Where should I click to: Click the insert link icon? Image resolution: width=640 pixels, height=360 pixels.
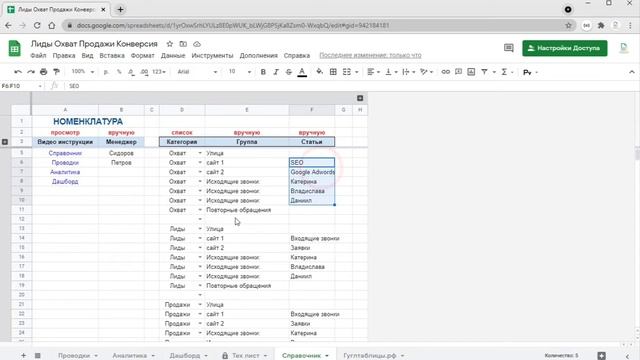coord(445,72)
